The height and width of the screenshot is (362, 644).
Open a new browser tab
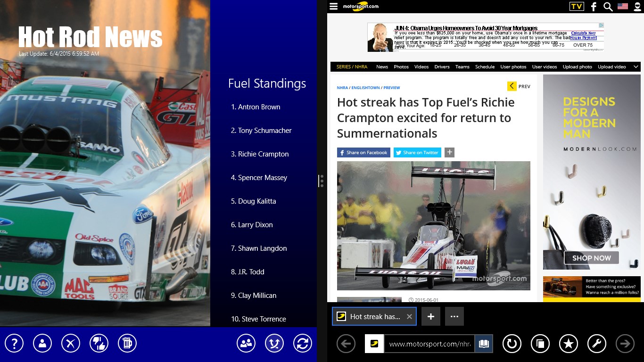[430, 317]
